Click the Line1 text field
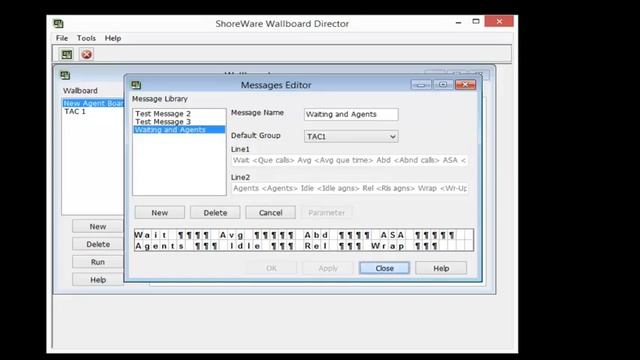The width and height of the screenshot is (640, 360). tap(350, 160)
